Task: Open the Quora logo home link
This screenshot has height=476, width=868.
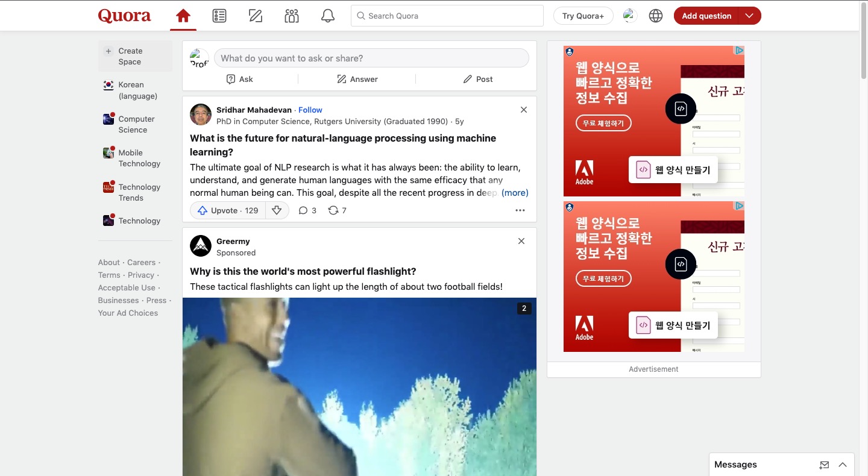Action: [124, 16]
